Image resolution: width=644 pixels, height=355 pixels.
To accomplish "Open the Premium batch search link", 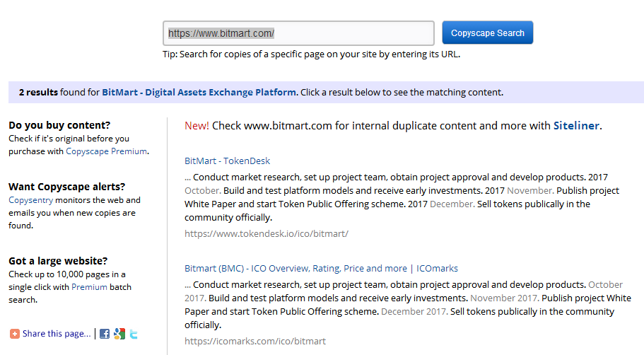I will [x=89, y=287].
